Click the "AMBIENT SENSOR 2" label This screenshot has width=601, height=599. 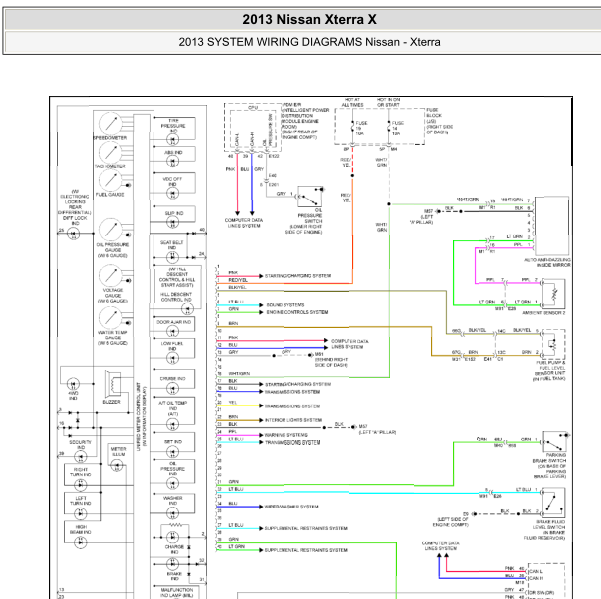[544, 313]
